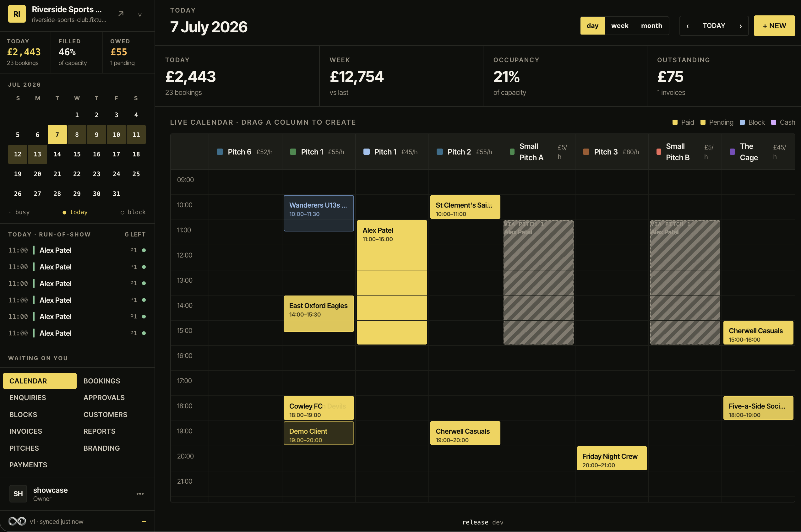Click the FILLED 46% sidebar stat
Viewport: 801px width, 532px height.
77,52
